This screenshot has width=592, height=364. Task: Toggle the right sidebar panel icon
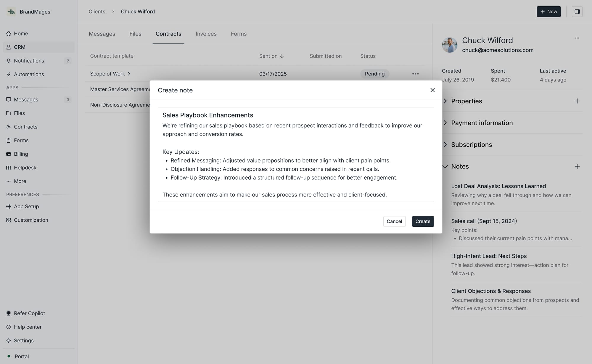click(x=577, y=12)
